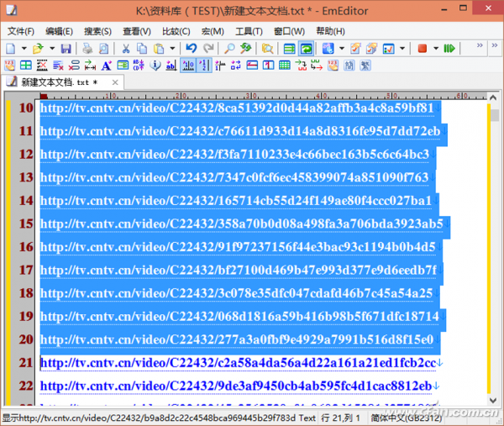Click line number 13 in the margin
The image size is (504, 426).
point(26,177)
